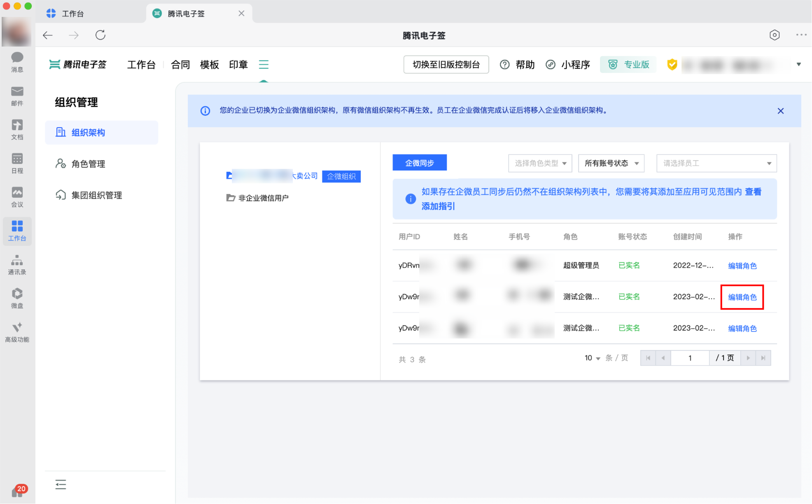Viewport: 812px width, 504px height.
Task: Click the 账号状态 column header
Action: [x=632, y=237]
